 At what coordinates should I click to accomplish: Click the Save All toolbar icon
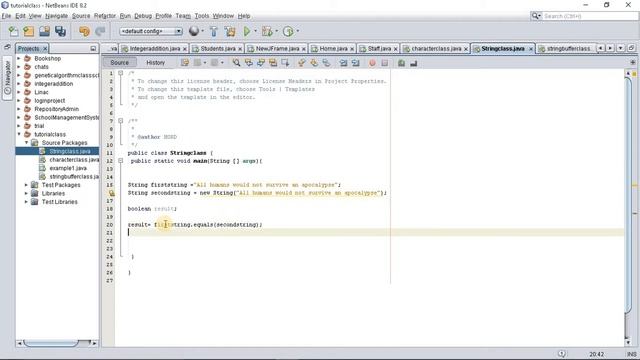click(x=60, y=31)
